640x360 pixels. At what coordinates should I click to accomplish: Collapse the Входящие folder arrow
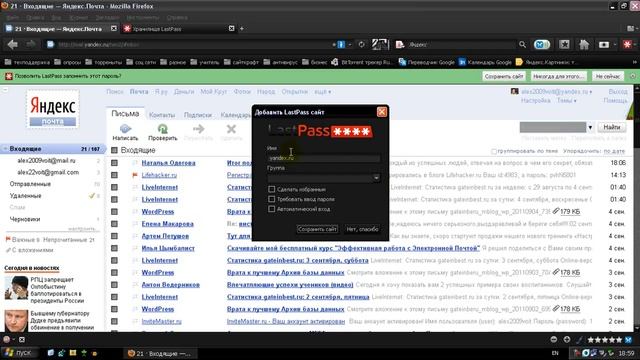click(x=5, y=149)
